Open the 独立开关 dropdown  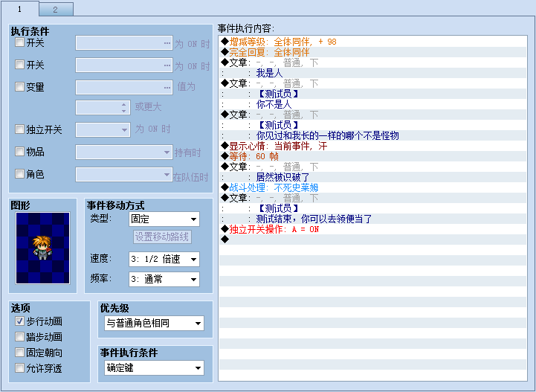[x=103, y=130]
